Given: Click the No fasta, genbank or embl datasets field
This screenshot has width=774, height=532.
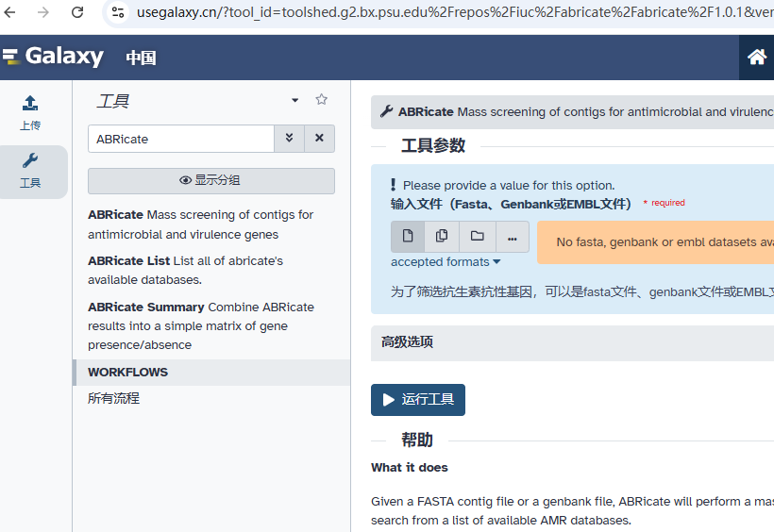Looking at the screenshot, I should tap(655, 242).
